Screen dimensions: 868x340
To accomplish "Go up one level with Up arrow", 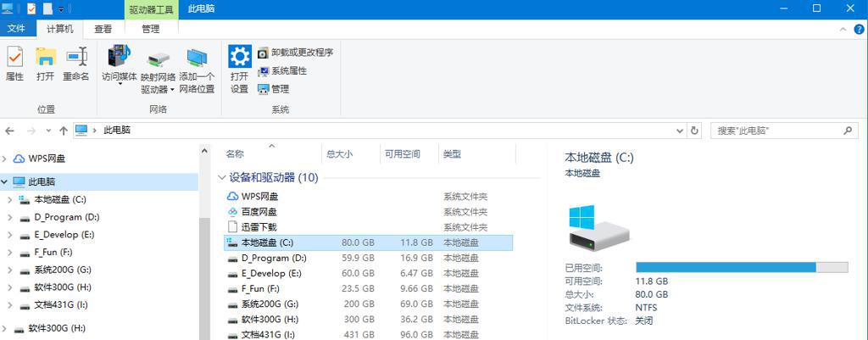I will tap(64, 131).
